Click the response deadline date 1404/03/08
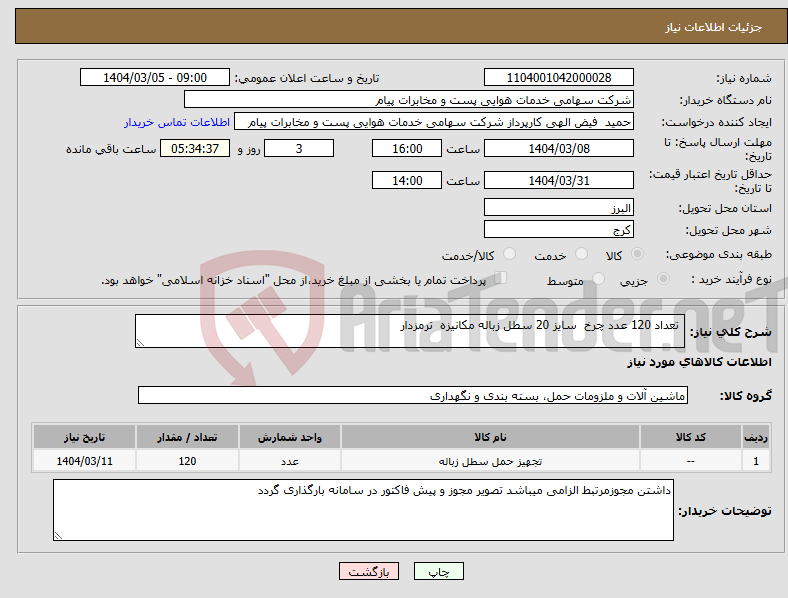The width and height of the screenshot is (788, 598). click(558, 148)
